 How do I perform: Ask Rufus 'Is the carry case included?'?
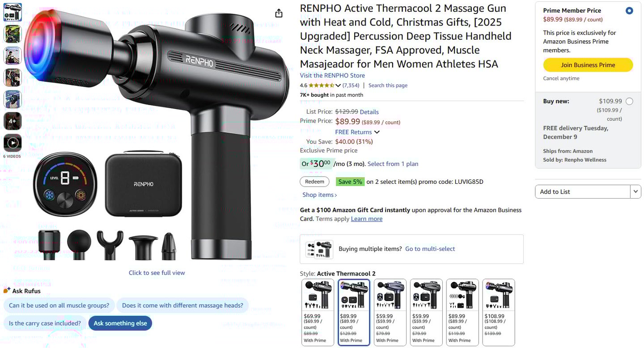coord(45,323)
